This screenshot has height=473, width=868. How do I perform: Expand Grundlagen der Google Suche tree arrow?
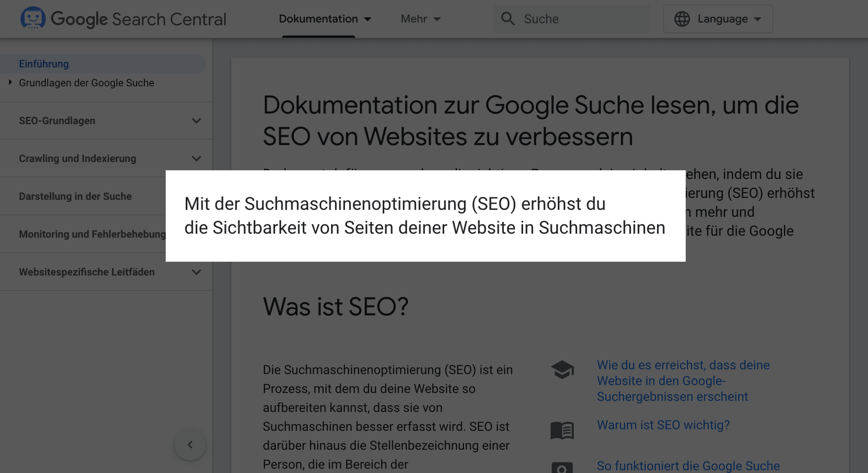[x=10, y=82]
